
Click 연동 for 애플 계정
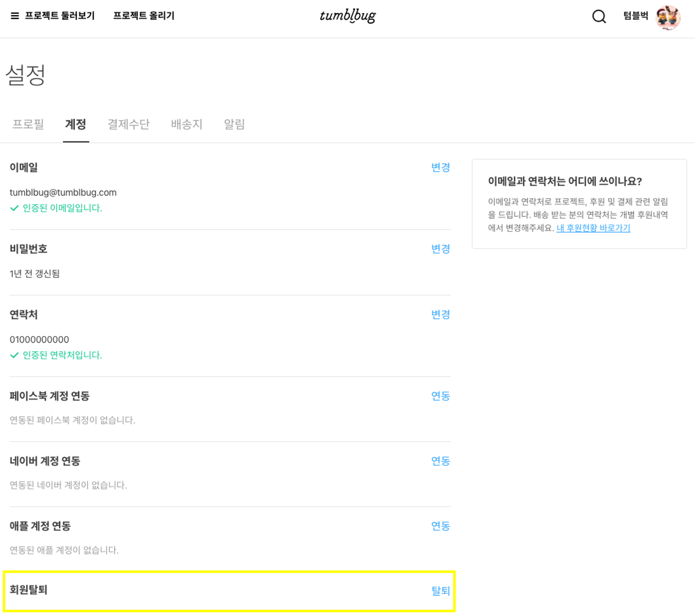[440, 526]
